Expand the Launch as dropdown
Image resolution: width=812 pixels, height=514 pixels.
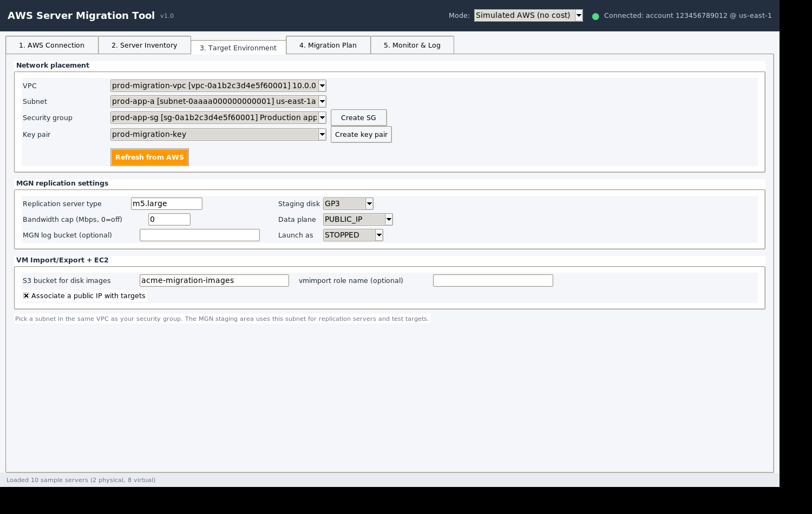(x=353, y=235)
